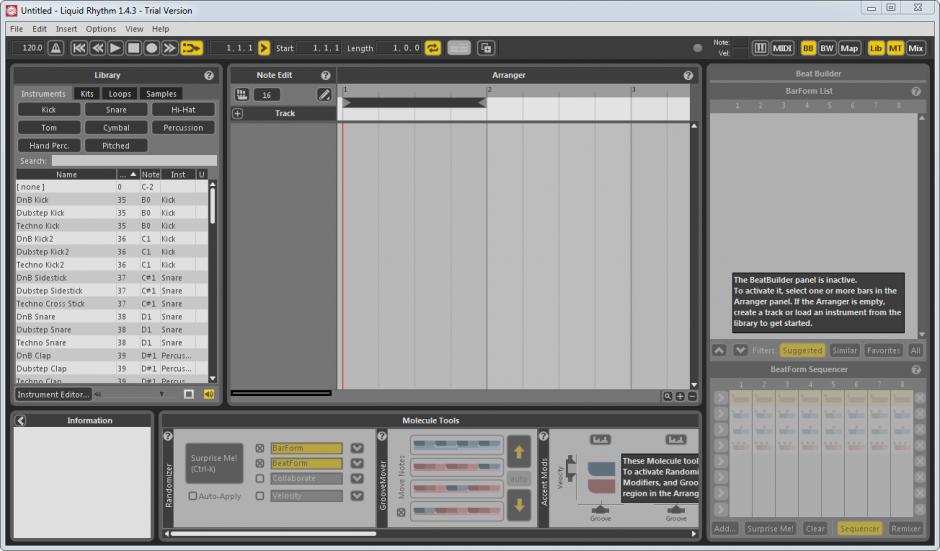
Task: Toggle the metronome icon in transport bar
Action: [56, 48]
